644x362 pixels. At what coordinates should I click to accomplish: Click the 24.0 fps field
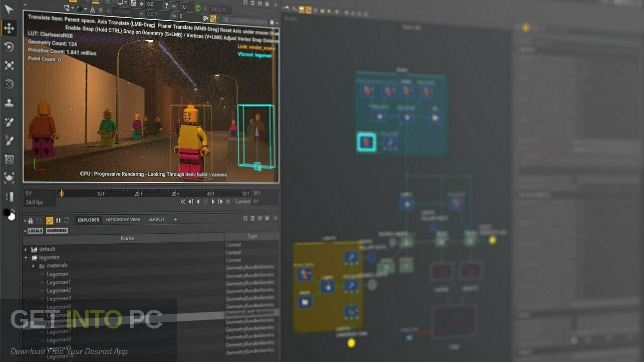40,203
